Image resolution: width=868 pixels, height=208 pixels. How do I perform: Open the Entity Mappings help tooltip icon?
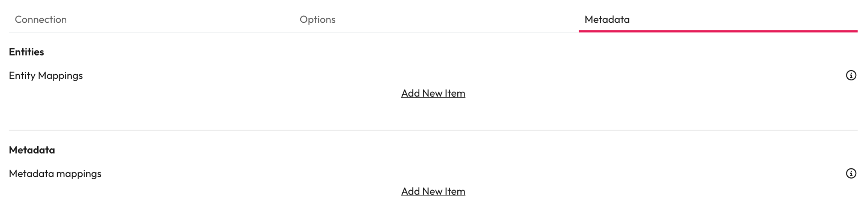coord(851,75)
